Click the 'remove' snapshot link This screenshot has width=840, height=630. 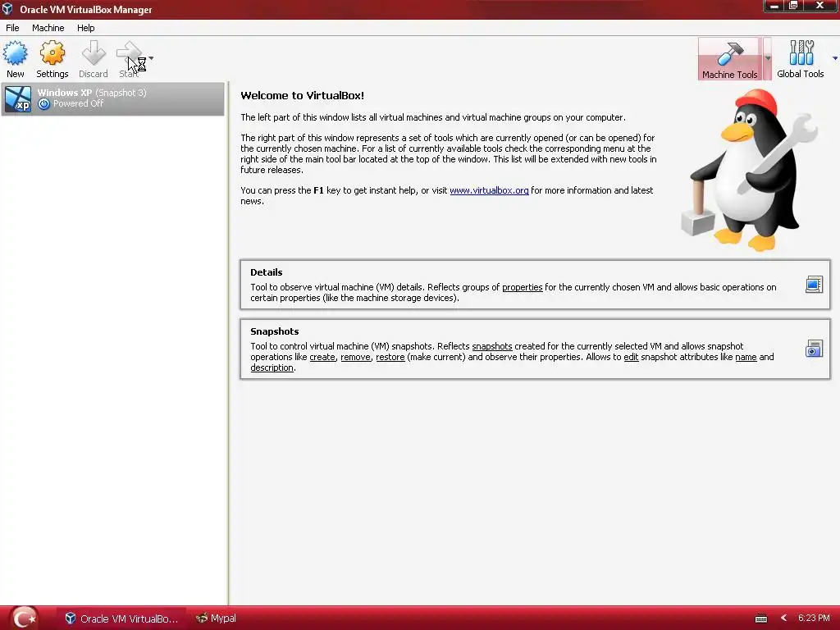coord(356,357)
